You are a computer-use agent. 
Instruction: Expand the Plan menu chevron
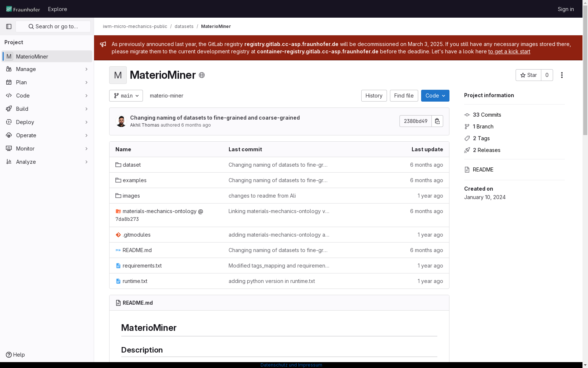point(86,82)
